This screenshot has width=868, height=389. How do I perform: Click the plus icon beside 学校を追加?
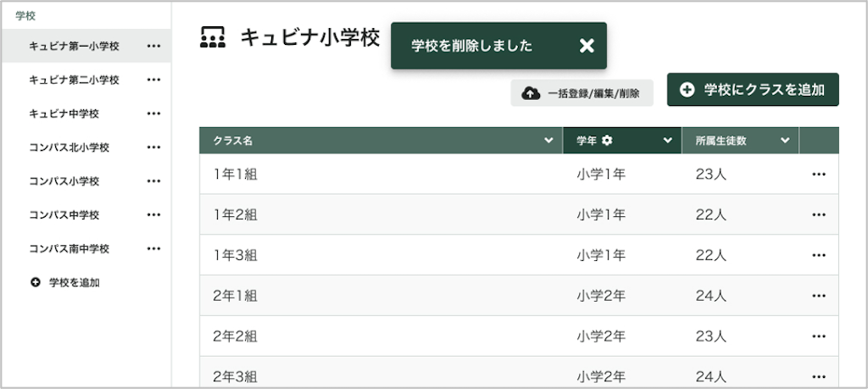[x=36, y=283]
